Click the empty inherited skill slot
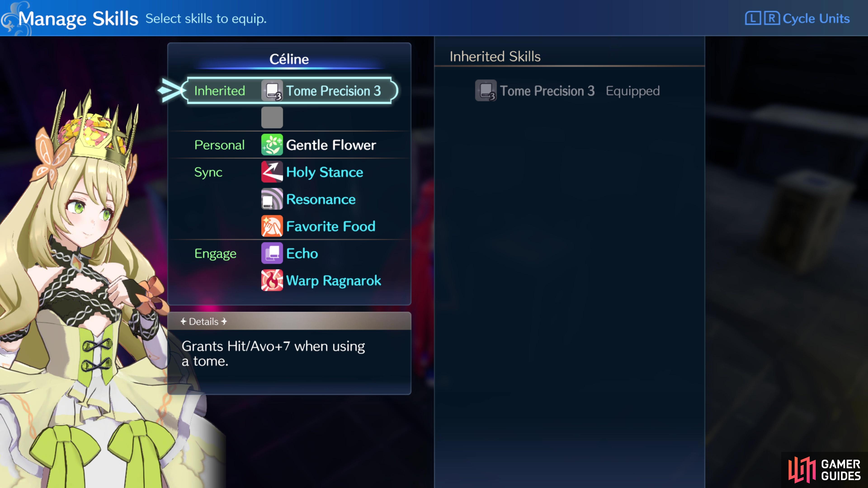 (272, 117)
